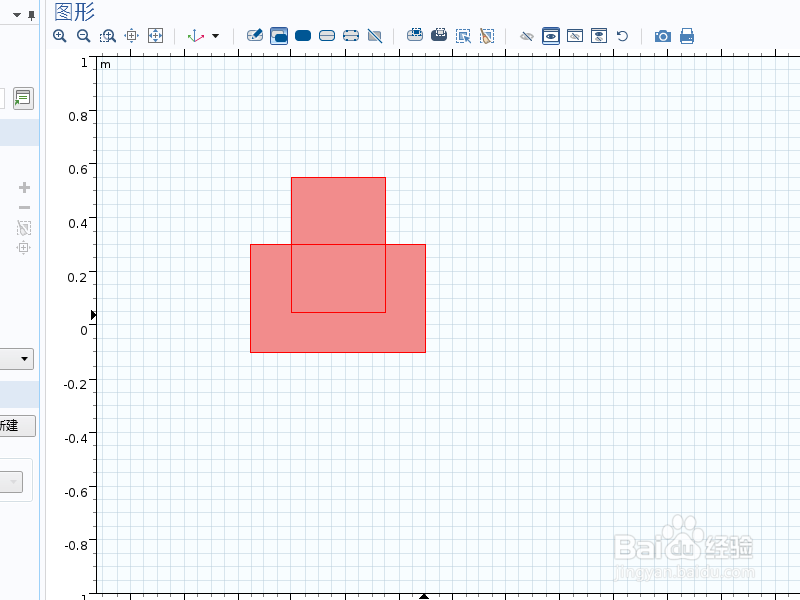Enable the solid filled rendering icon
This screenshot has height=600, width=800.
(303, 35)
